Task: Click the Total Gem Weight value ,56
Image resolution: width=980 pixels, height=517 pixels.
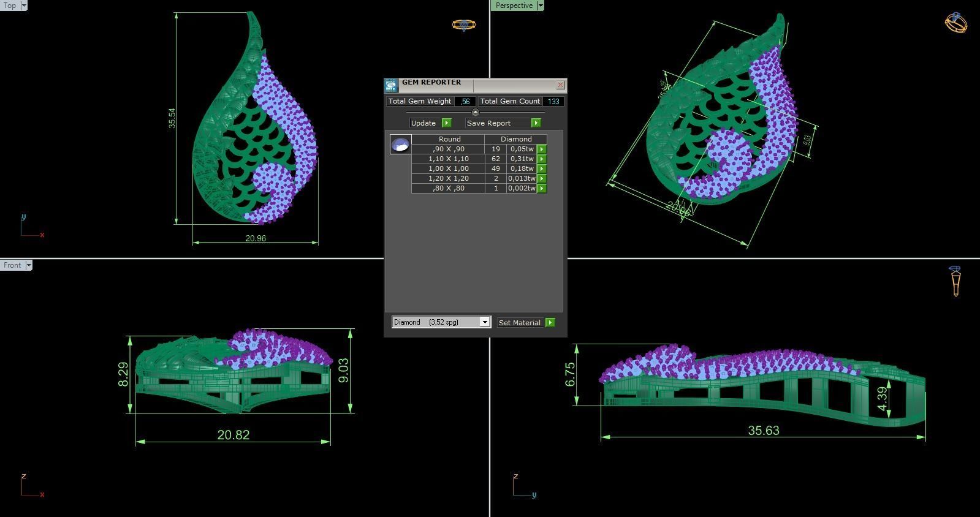Action: tap(466, 101)
